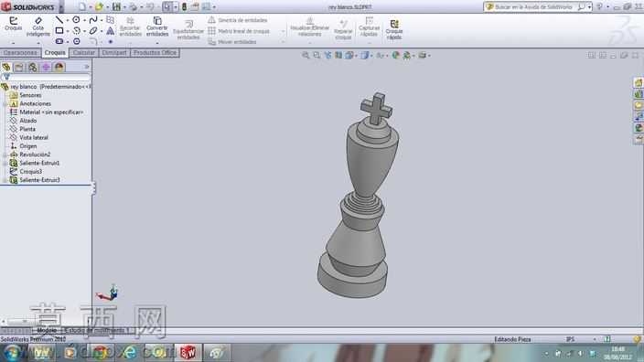Open Rectangle tool dropdown arrow
This screenshot has width=644, height=362.
pos(67,31)
